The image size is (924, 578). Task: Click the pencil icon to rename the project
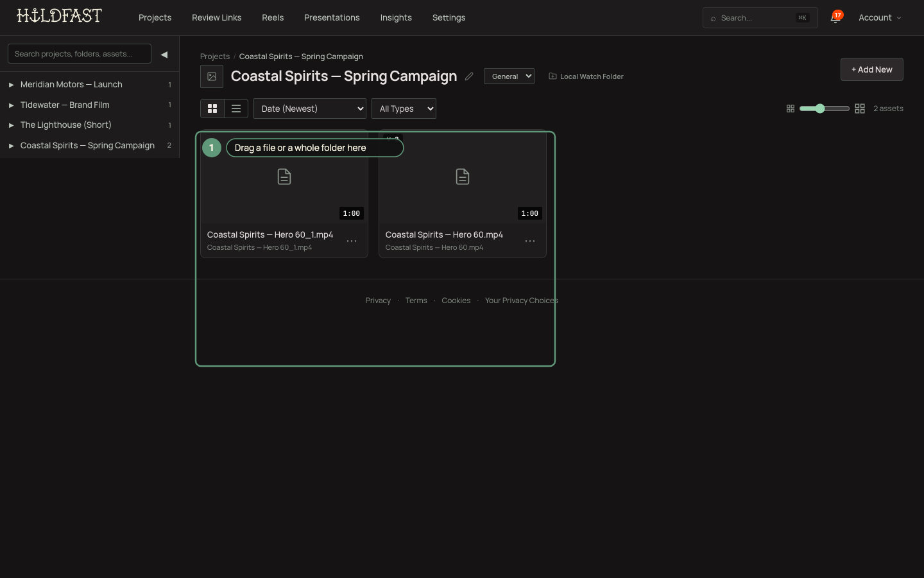pyautogui.click(x=469, y=76)
